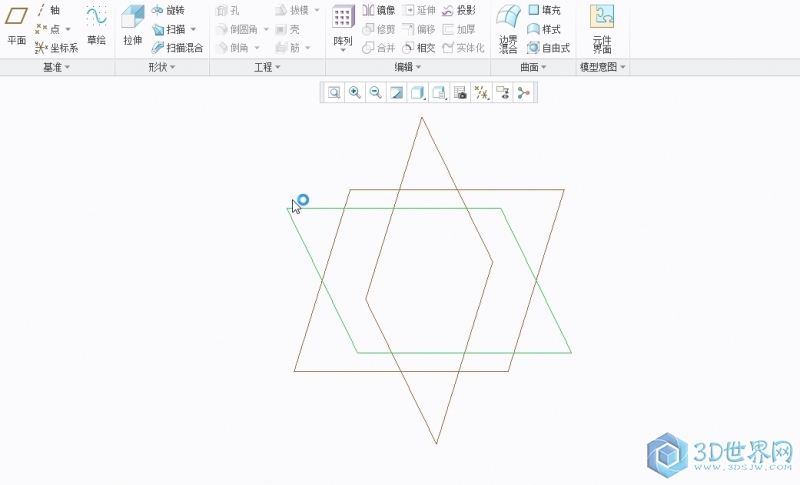Image resolution: width=800 pixels, height=485 pixels.
Task: Open the 工程 group overflow menu
Action: point(267,67)
